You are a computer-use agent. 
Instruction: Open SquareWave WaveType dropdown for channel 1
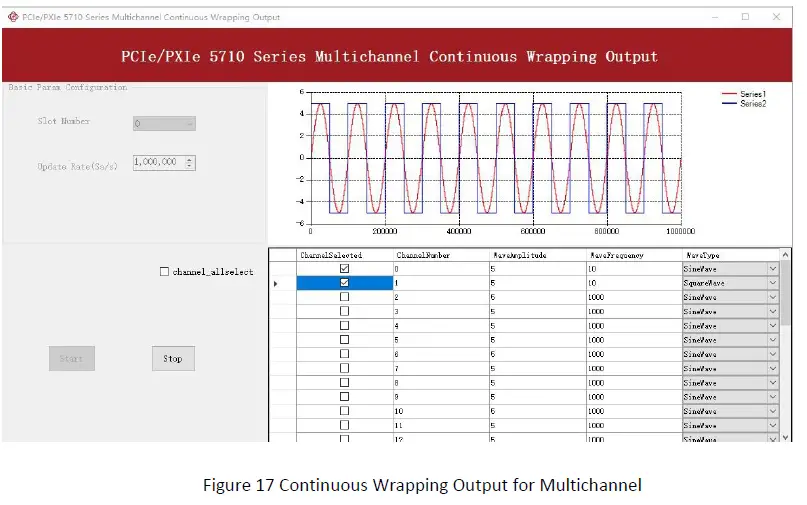coord(773,283)
